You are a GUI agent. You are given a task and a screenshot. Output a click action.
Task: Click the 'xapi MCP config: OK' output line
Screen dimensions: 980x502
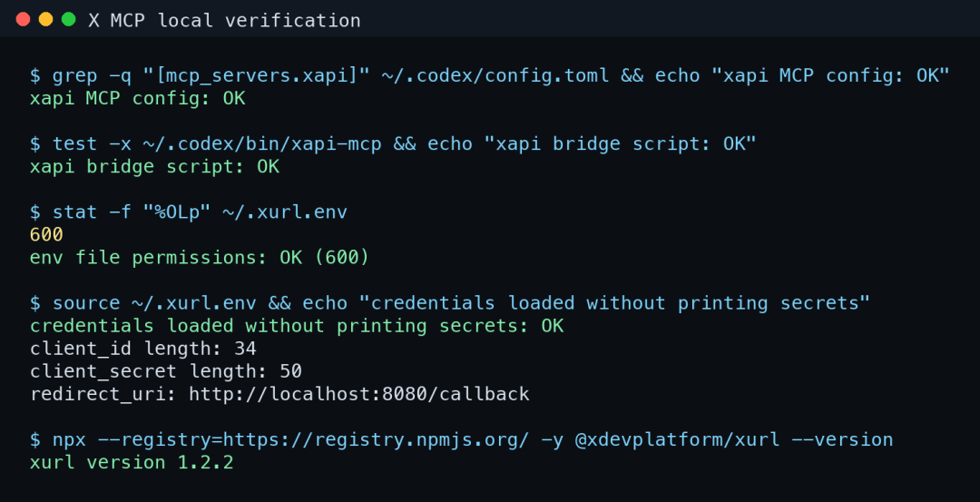[138, 99]
